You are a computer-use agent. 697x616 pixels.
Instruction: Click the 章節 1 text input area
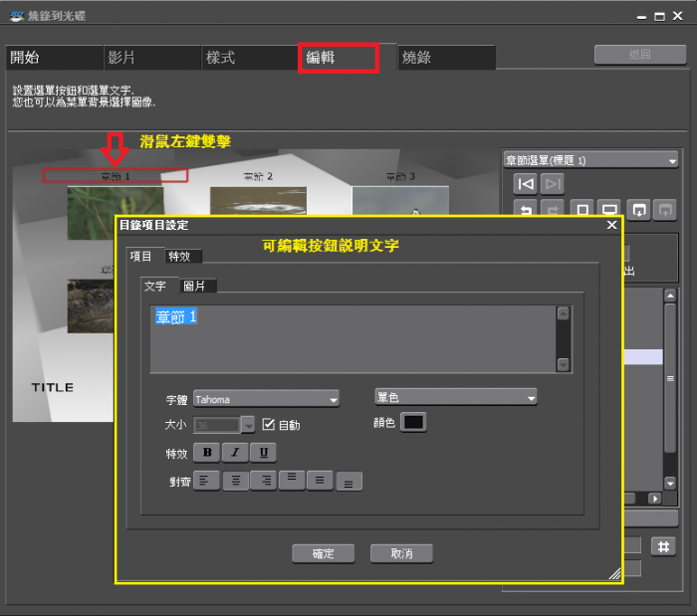click(x=352, y=338)
